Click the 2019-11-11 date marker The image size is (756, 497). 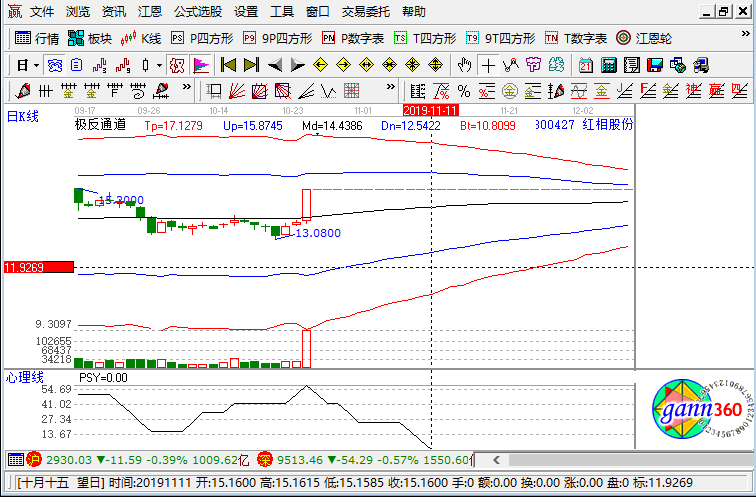(x=430, y=110)
